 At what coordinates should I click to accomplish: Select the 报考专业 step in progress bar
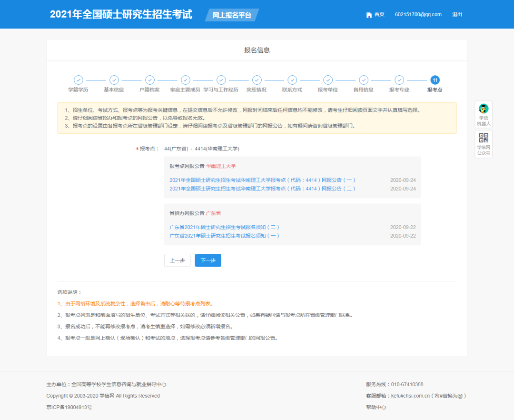(399, 80)
